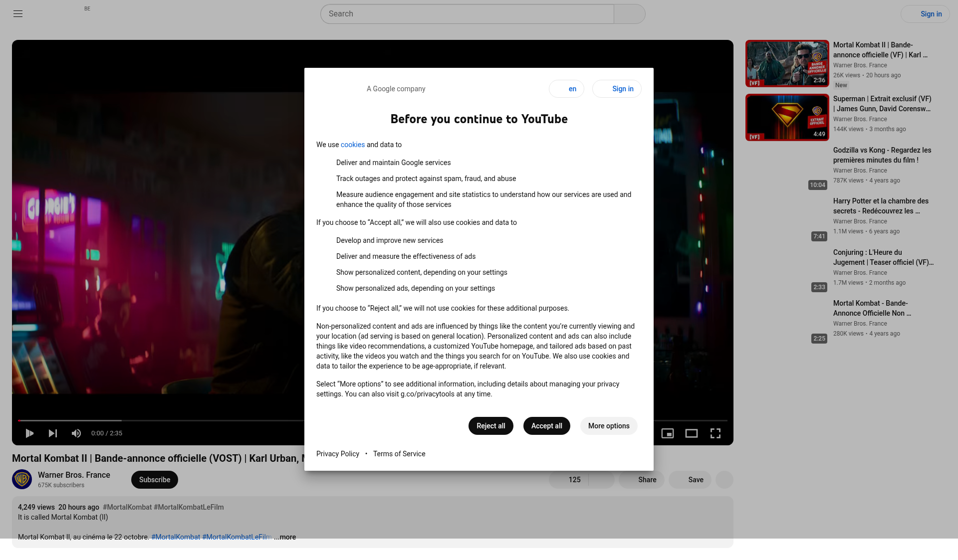Save the video to a playlist
The height and width of the screenshot is (560, 958).
point(690,480)
